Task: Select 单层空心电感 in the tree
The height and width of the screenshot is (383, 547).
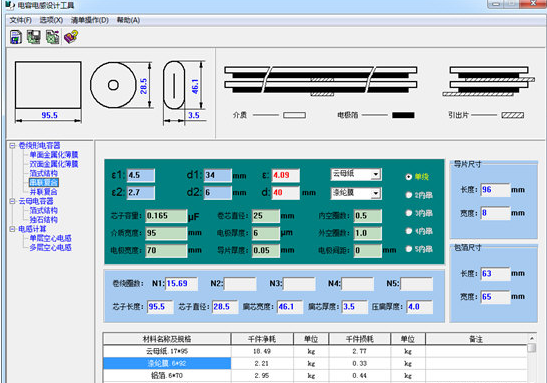Action: click(51, 238)
